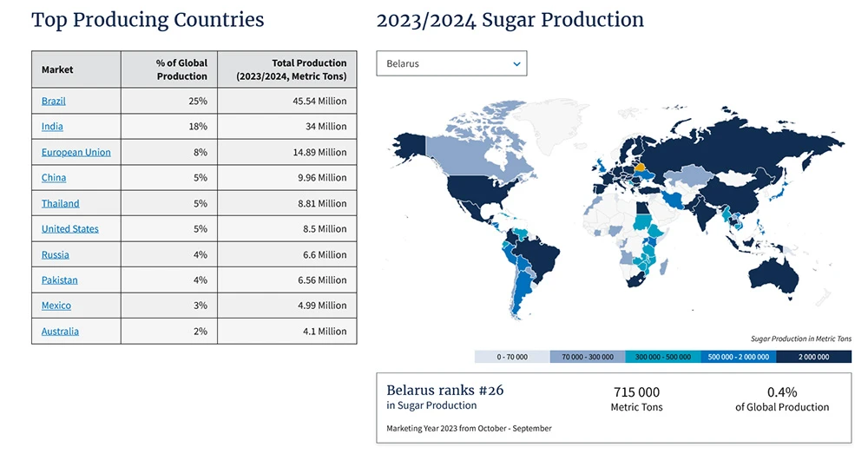Open the Pakistan market link
868x454 pixels.
59,280
